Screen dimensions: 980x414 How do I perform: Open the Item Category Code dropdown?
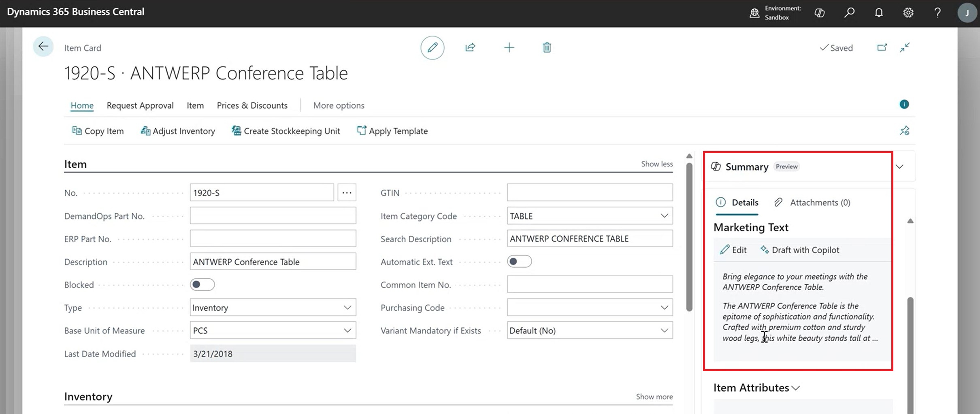[x=664, y=216]
